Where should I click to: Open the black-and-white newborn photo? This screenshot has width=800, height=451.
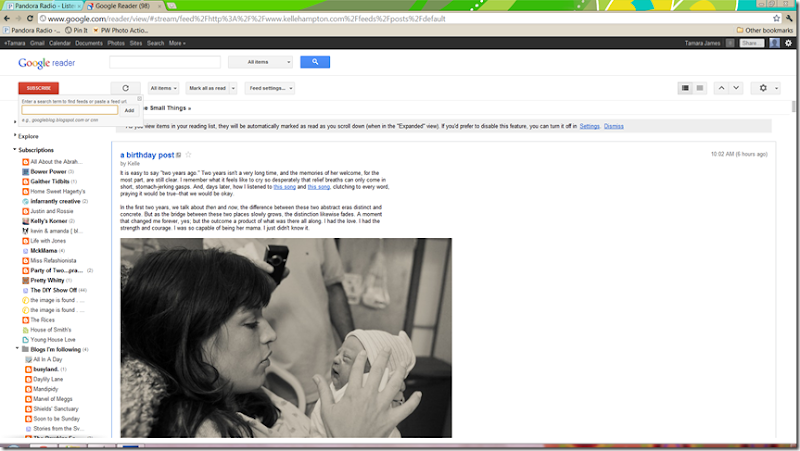click(x=286, y=338)
